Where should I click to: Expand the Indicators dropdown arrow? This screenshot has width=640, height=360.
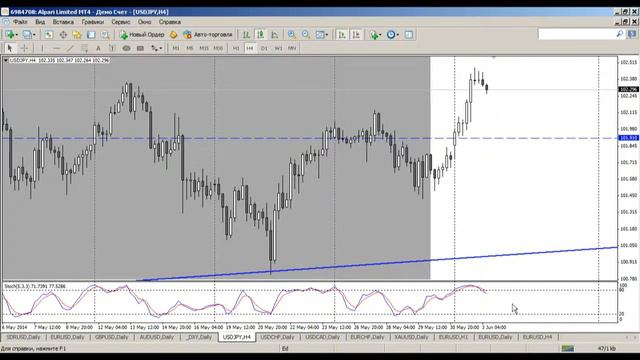pyautogui.click(x=380, y=35)
